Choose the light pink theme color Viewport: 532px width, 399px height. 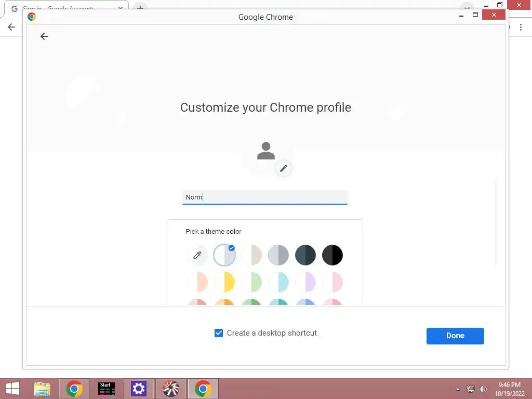click(x=332, y=282)
